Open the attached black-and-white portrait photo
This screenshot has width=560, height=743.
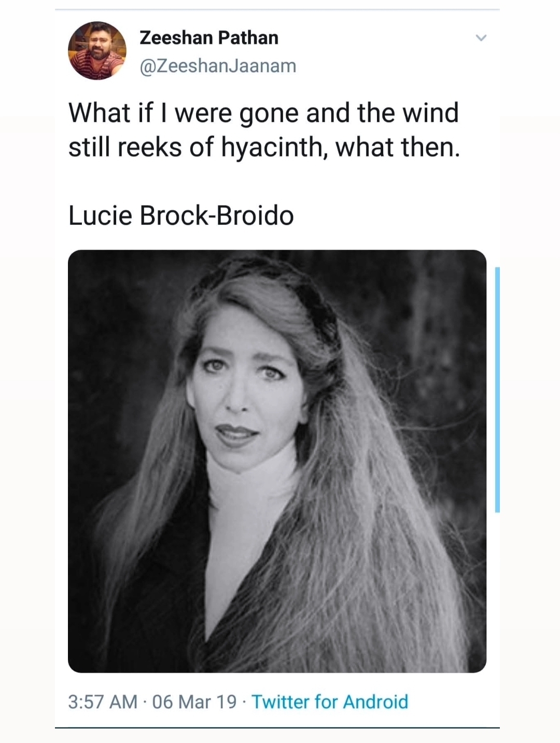click(x=277, y=461)
